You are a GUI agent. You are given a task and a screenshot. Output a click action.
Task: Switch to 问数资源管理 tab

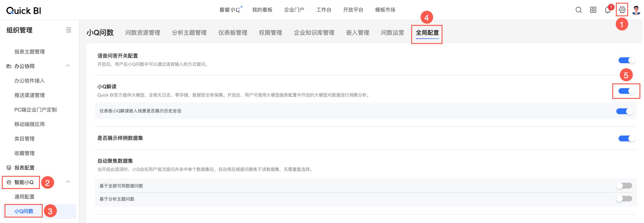(x=143, y=33)
